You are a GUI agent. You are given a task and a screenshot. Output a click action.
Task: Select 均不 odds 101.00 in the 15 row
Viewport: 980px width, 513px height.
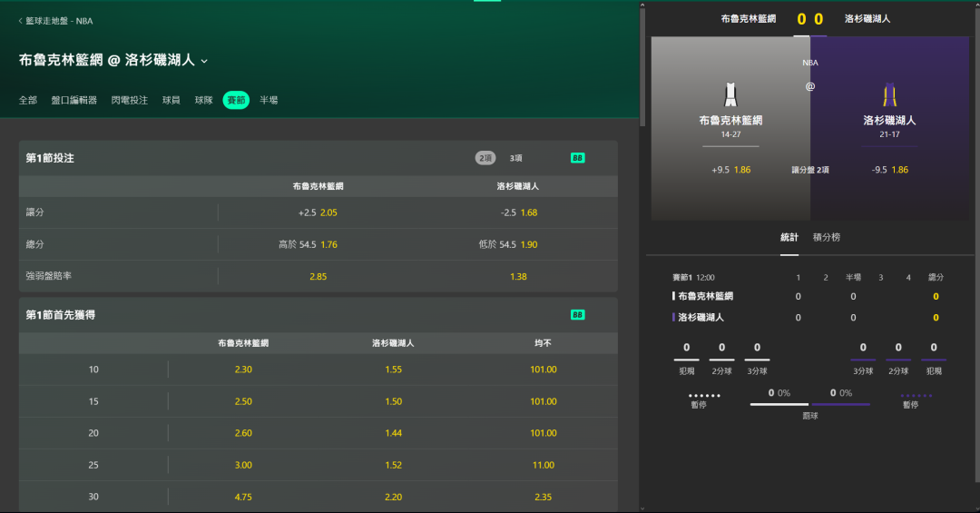(x=544, y=401)
